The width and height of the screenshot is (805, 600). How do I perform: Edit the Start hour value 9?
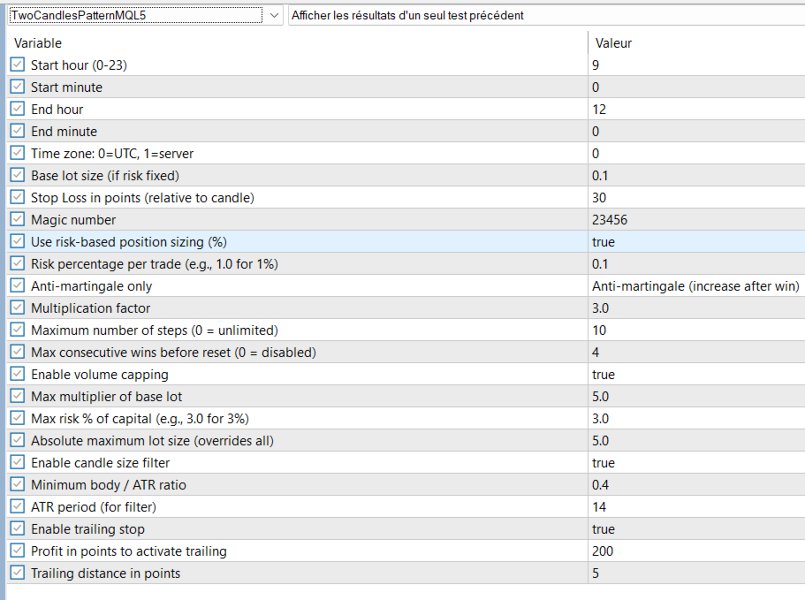[x=696, y=65]
